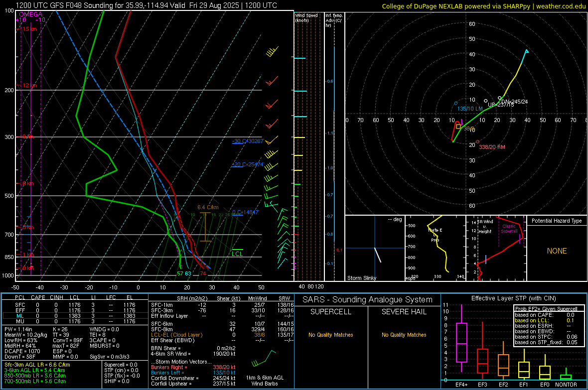This screenshot has width=588, height=390.
Task: Click the "6.4 C/km" lapse rate annotation
Action: pos(208,207)
